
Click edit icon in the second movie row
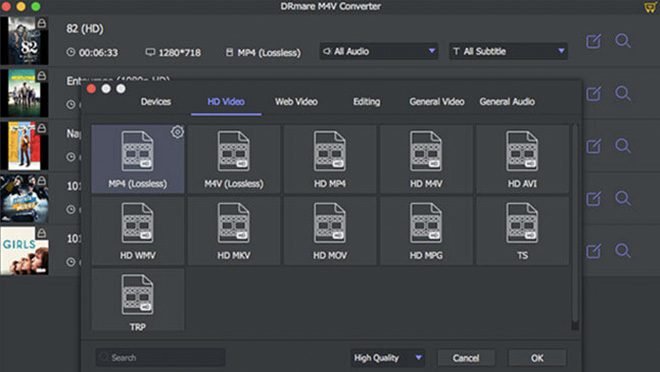[593, 93]
